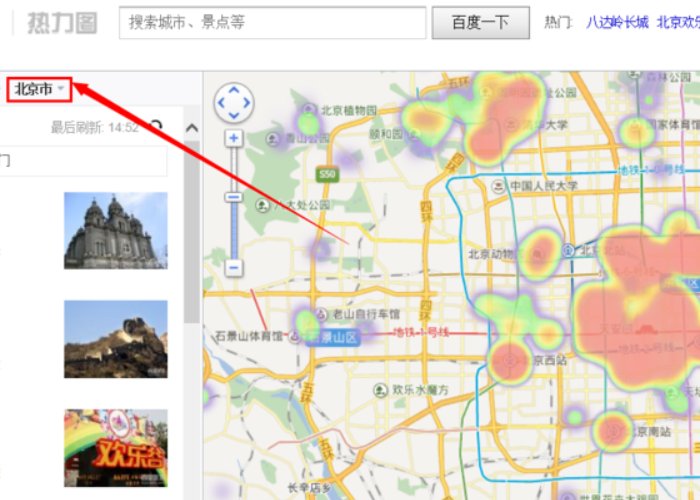Image resolution: width=700 pixels, height=500 pixels.
Task: Click the 欢乐水魔方 map marker
Action: pos(380,391)
